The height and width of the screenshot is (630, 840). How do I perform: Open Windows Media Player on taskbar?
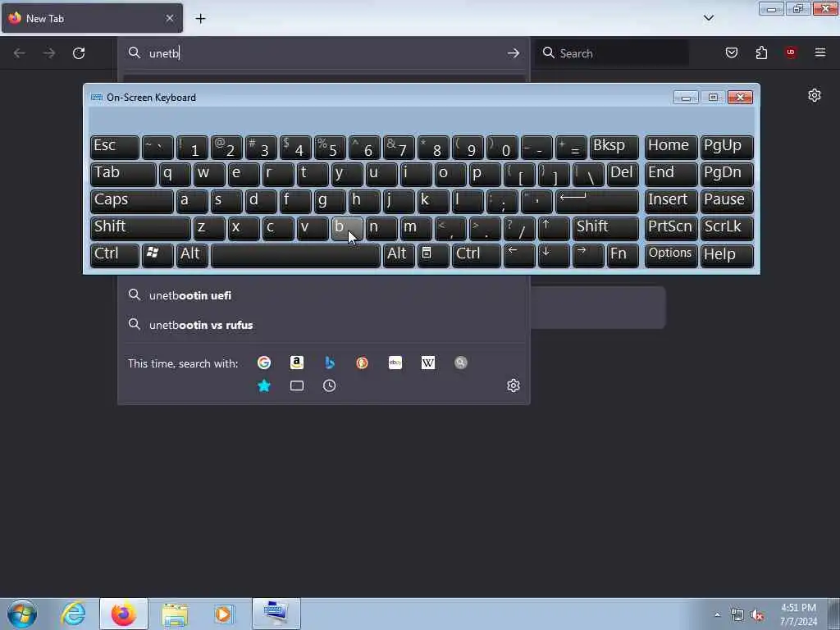pos(224,614)
